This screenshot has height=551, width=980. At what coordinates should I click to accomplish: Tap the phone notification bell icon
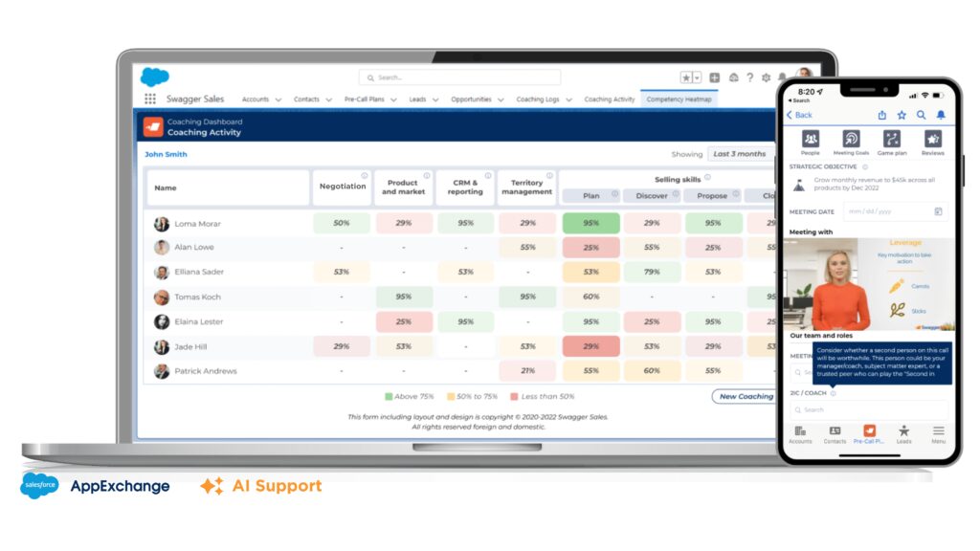(x=941, y=115)
